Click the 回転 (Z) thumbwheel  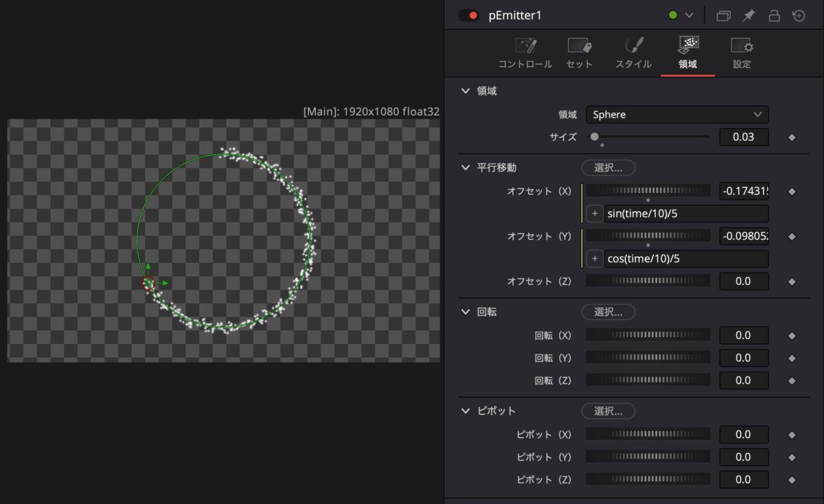[x=648, y=380]
